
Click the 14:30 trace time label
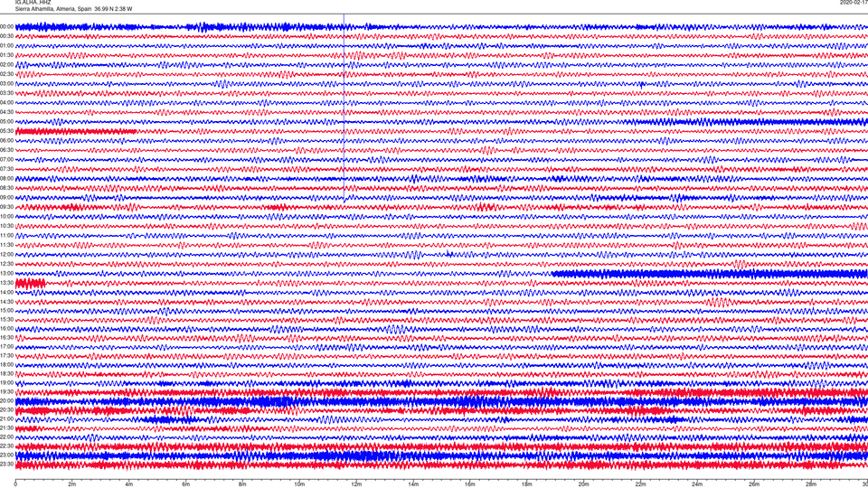(x=6, y=302)
